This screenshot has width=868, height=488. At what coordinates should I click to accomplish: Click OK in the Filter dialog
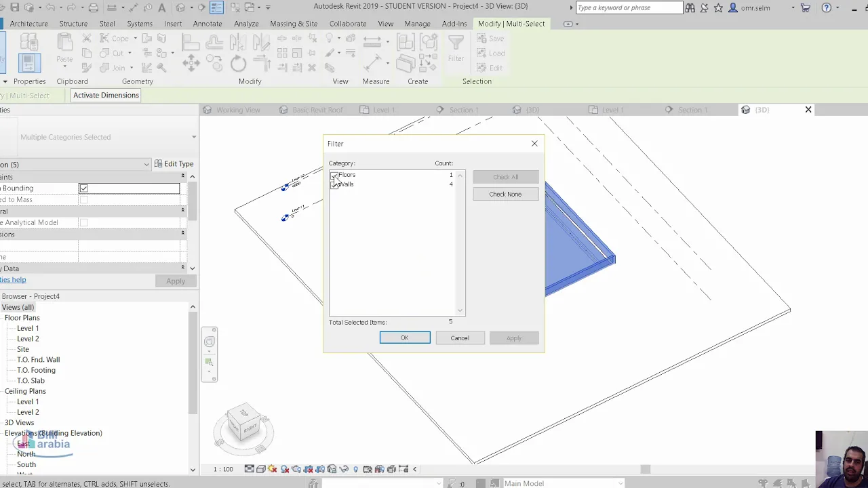pos(404,338)
